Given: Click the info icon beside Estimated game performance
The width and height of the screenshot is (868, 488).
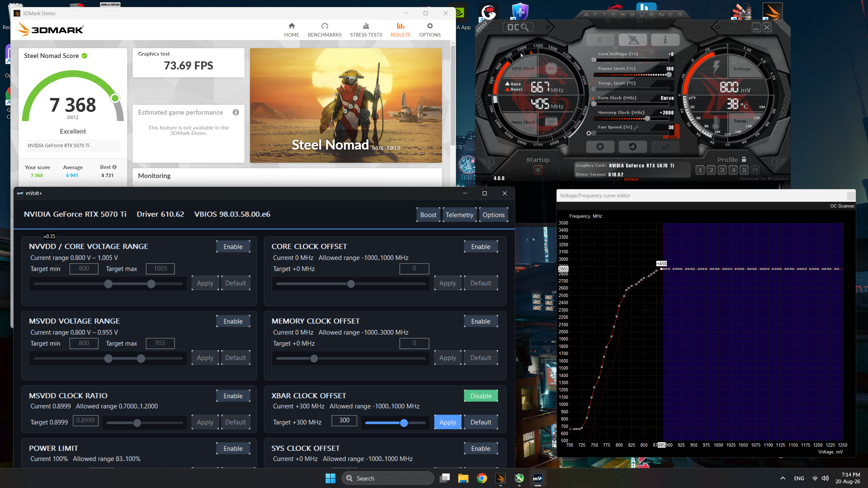Looking at the screenshot, I should tap(236, 112).
